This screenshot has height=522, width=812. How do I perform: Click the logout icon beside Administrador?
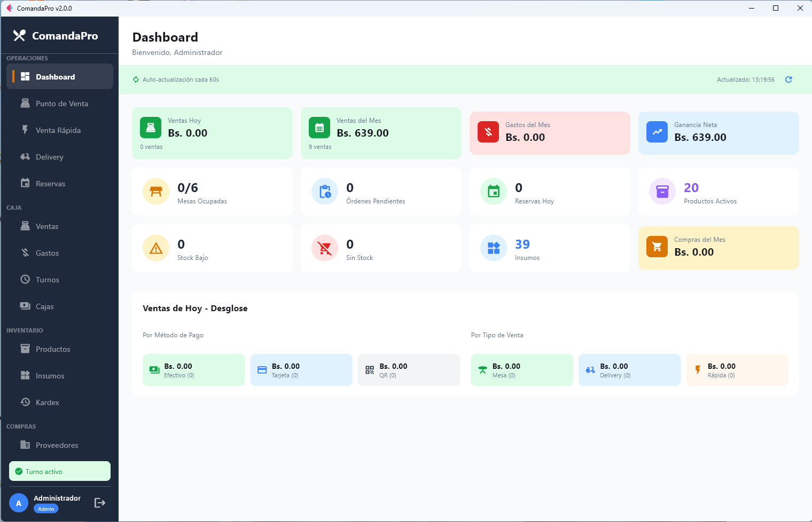[x=100, y=503]
